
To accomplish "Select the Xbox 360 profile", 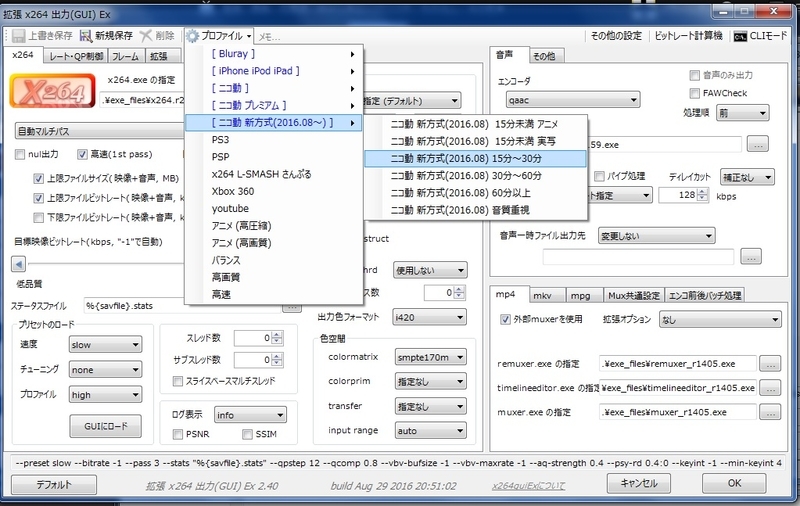I will [273, 191].
